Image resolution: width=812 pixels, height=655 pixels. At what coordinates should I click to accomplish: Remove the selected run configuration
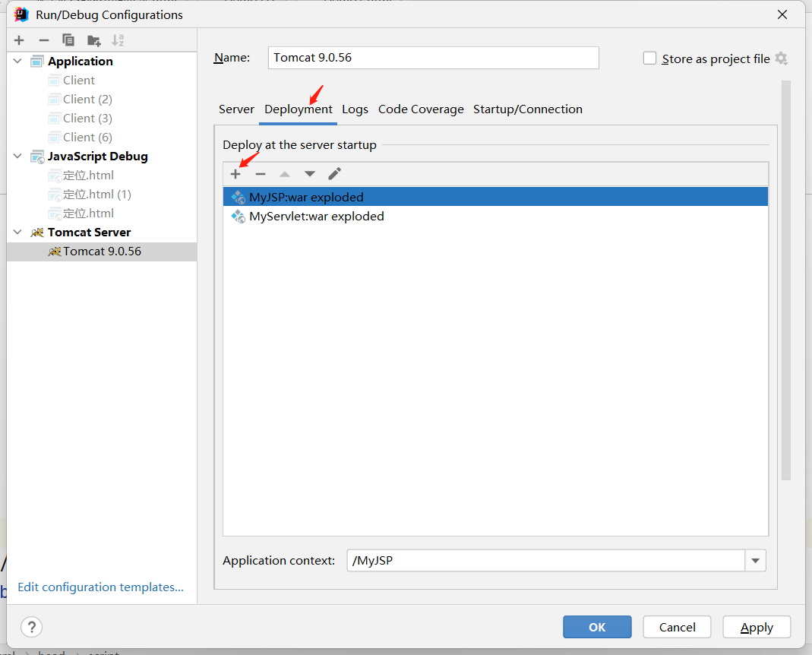tap(44, 40)
